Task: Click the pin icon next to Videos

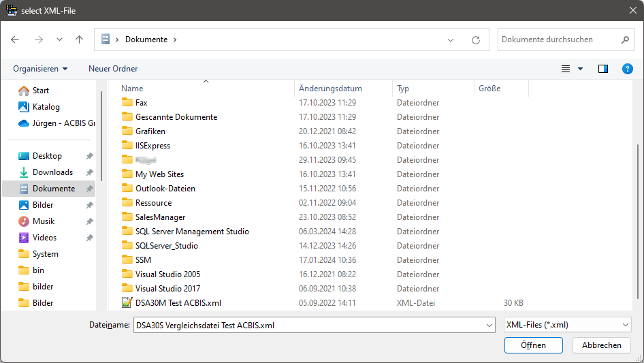Action: pyautogui.click(x=90, y=238)
